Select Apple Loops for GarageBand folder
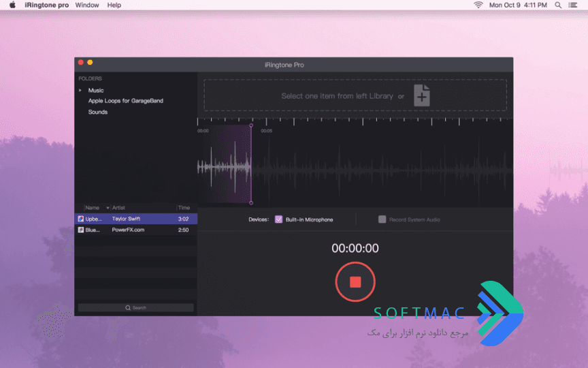 tap(126, 101)
